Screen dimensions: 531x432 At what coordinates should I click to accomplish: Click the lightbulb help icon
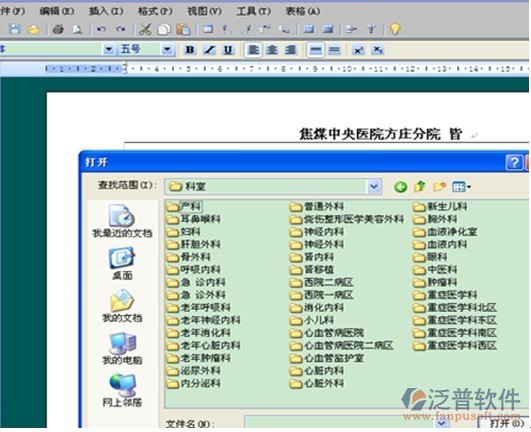395,29
